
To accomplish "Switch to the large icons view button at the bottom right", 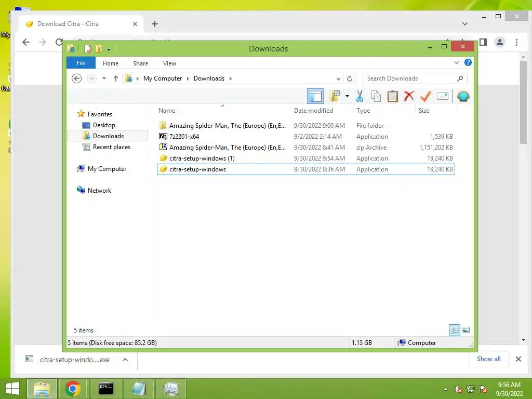I will 466,330.
